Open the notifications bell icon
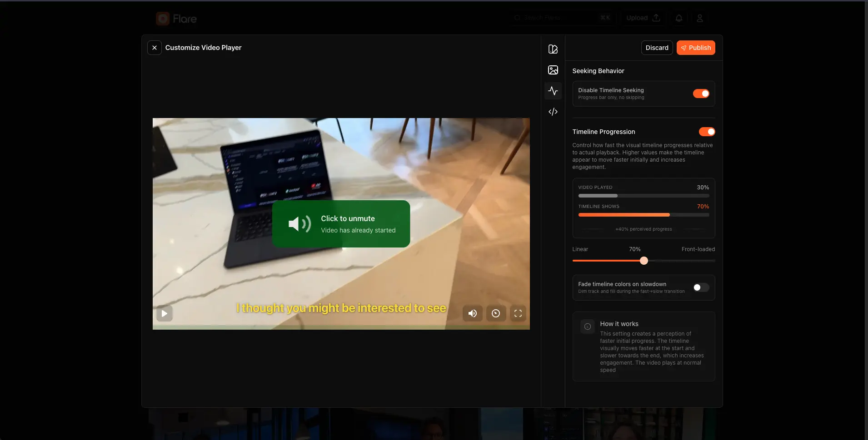Image resolution: width=868 pixels, height=440 pixels. 678,18
